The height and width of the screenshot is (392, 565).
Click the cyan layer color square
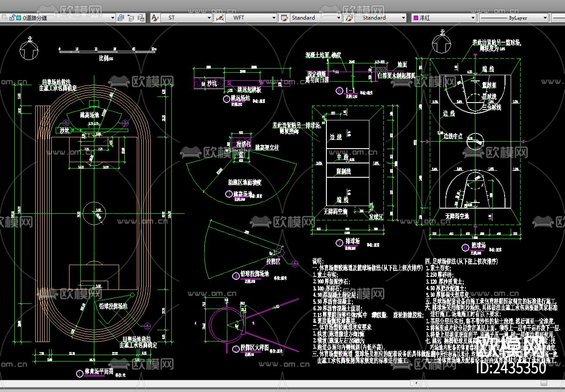point(18,18)
